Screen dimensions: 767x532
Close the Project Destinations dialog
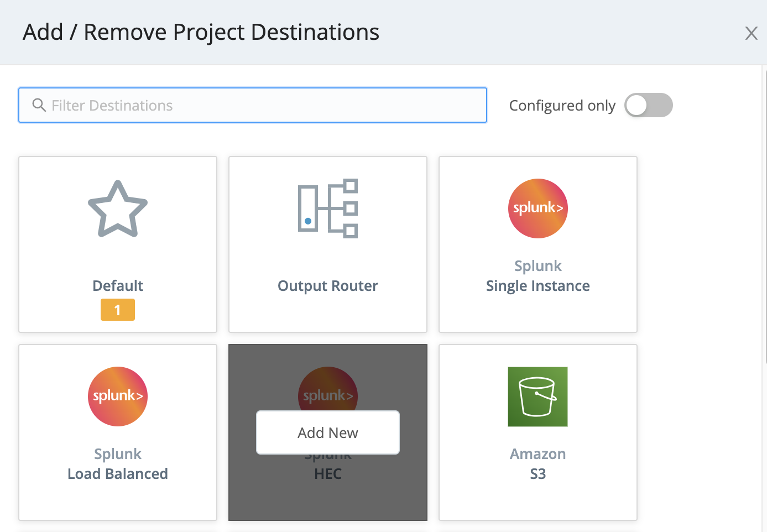[751, 33]
